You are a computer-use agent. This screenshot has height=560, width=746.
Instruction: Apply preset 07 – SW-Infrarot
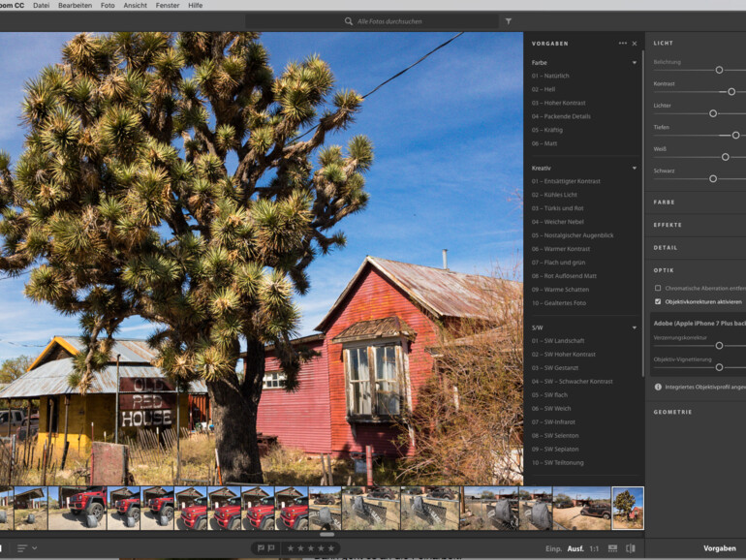click(x=553, y=422)
